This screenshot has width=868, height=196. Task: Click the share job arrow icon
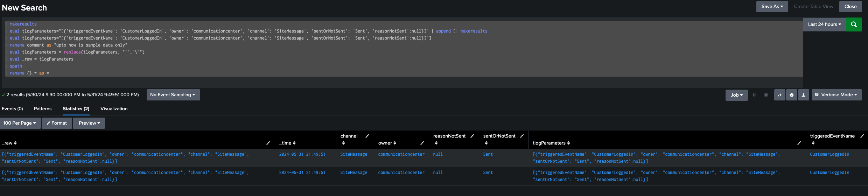(x=779, y=95)
